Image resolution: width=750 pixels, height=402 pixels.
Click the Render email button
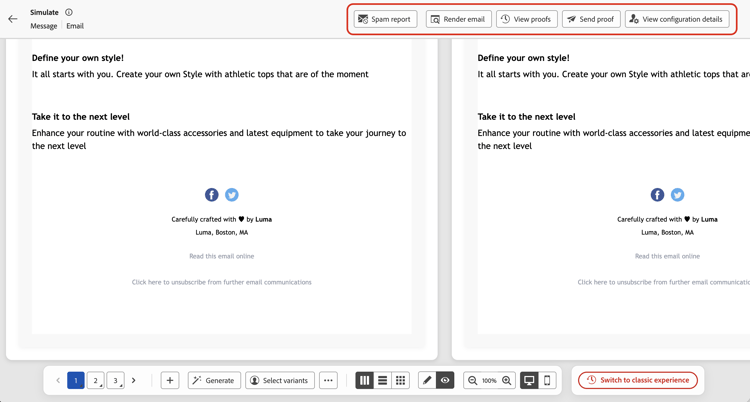click(459, 19)
